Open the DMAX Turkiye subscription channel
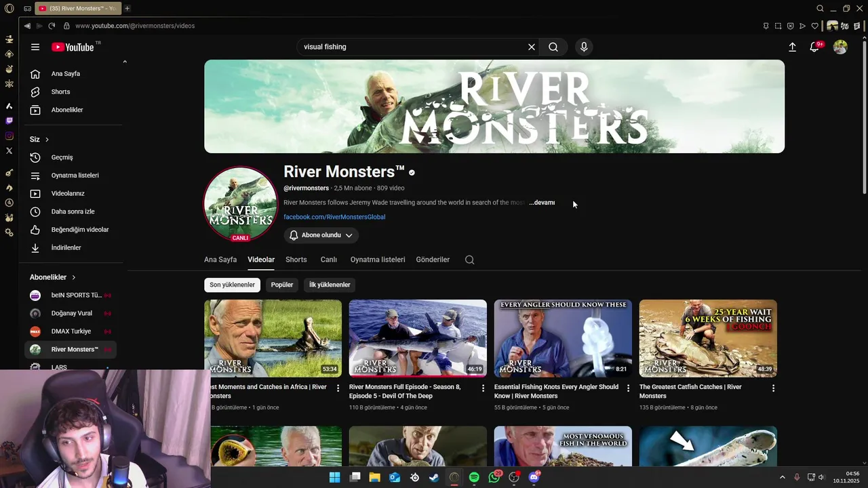Image resolution: width=868 pixels, height=488 pixels. click(x=71, y=331)
